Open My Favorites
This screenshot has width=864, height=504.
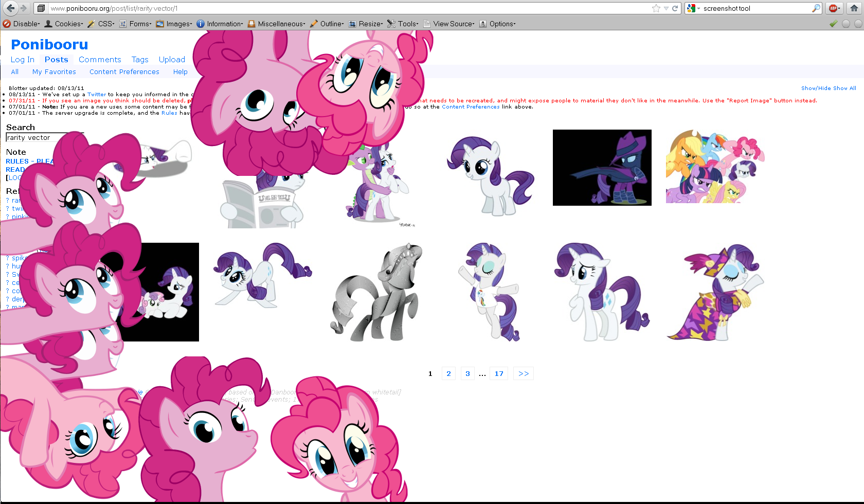point(54,72)
